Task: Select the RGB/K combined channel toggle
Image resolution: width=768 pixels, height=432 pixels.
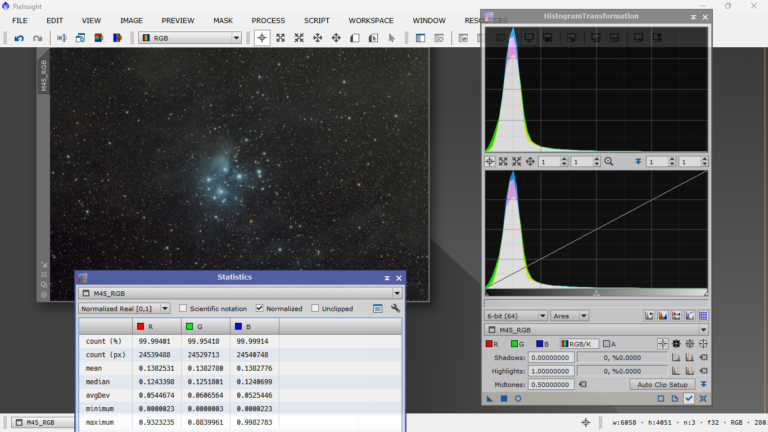Action: coord(577,344)
